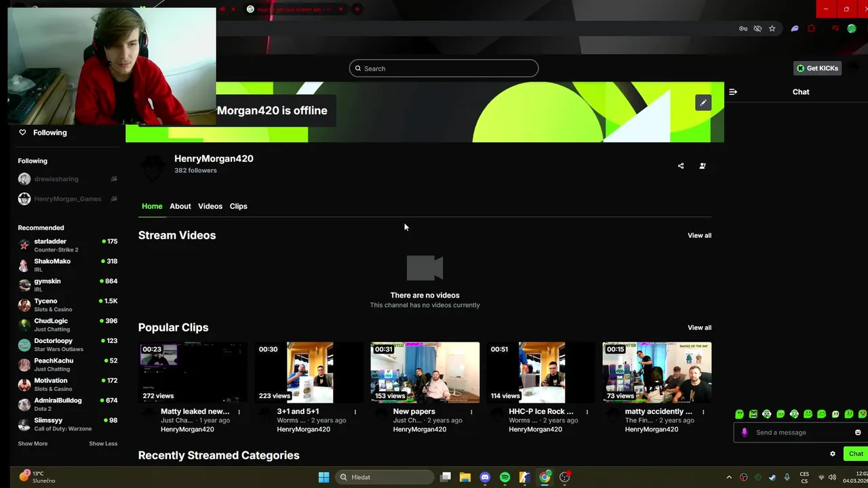View all Popular Clips
The width and height of the screenshot is (868, 488).
click(699, 327)
